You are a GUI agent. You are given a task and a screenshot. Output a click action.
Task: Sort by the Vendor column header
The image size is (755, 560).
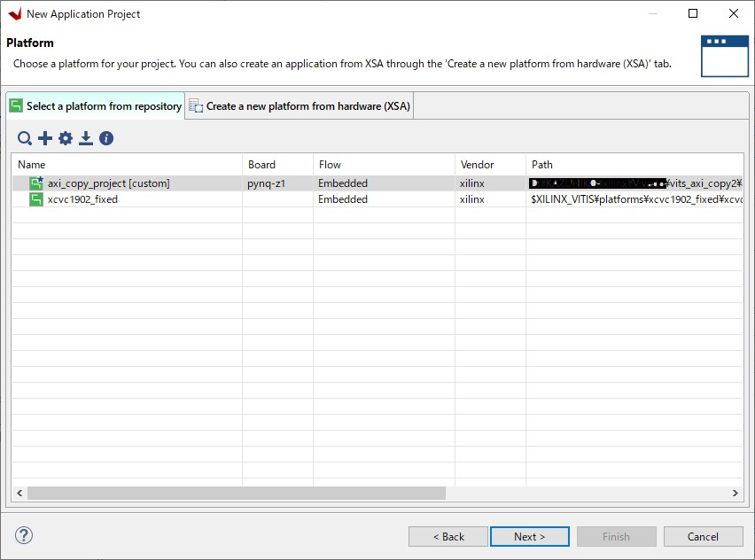tap(490, 165)
